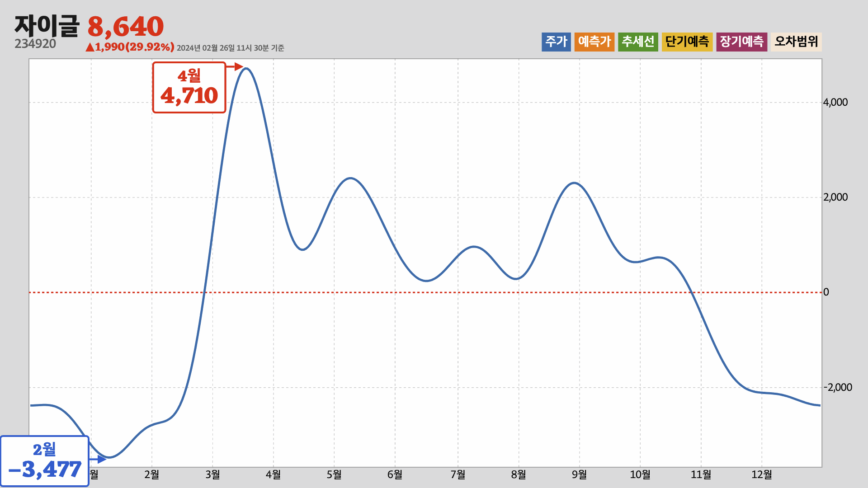
Task: Click the purple 장기예측 legend label
Action: (742, 42)
